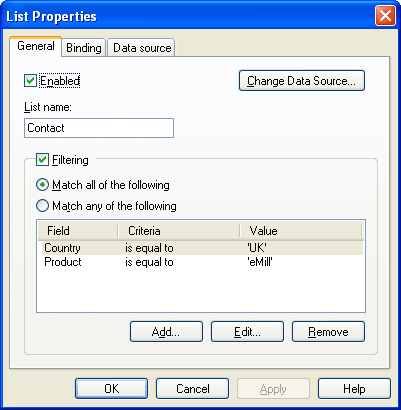Switch to the Binding tab
Image resolution: width=401 pixels, height=410 pixels.
(84, 48)
